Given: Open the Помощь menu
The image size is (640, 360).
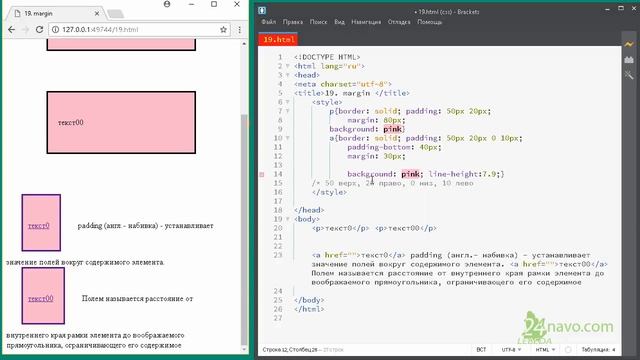Looking at the screenshot, I should 429,22.
